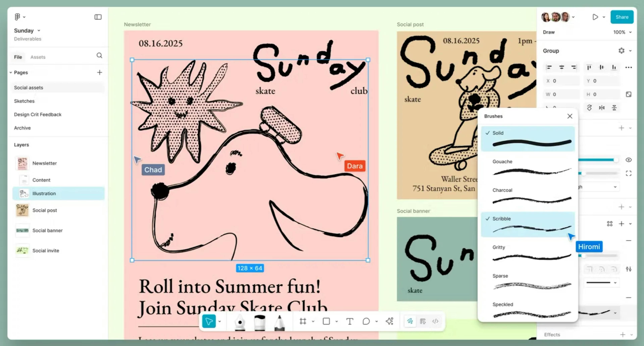Viewport: 644px width, 346px height.
Task: Switch to Dev mode code toggle
Action: tap(435, 321)
